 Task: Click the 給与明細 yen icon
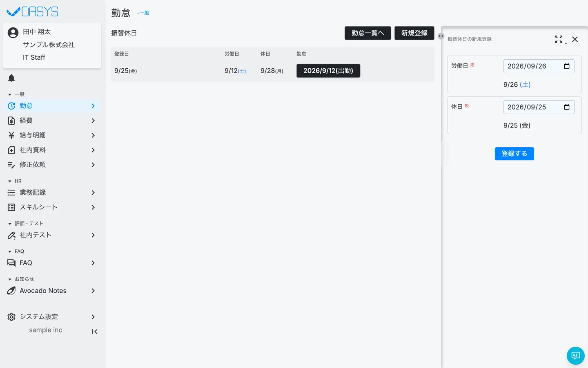(11, 135)
